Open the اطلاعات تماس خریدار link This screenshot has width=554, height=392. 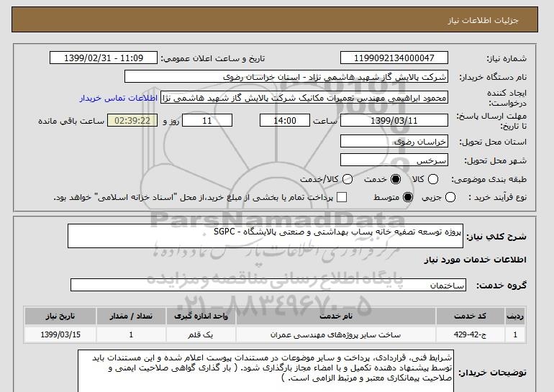[x=119, y=98]
